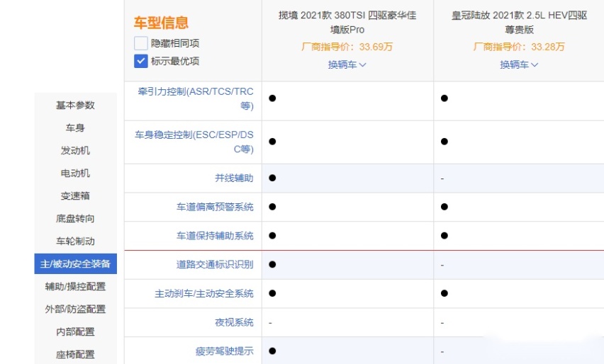Go to 内部配置 section
Image resolution: width=604 pixels, height=364 pixels.
75,331
